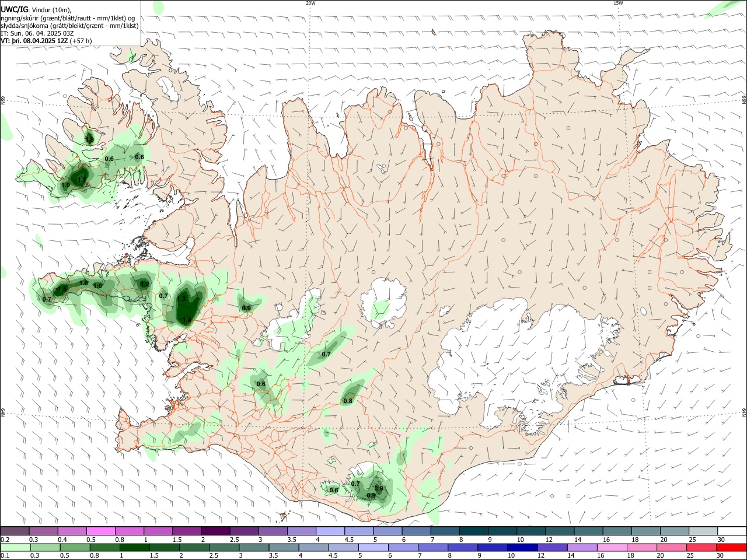This screenshot has height=560, width=747.
Task: Click the 15W longitude label at top edge
Action: (x=618, y=3)
